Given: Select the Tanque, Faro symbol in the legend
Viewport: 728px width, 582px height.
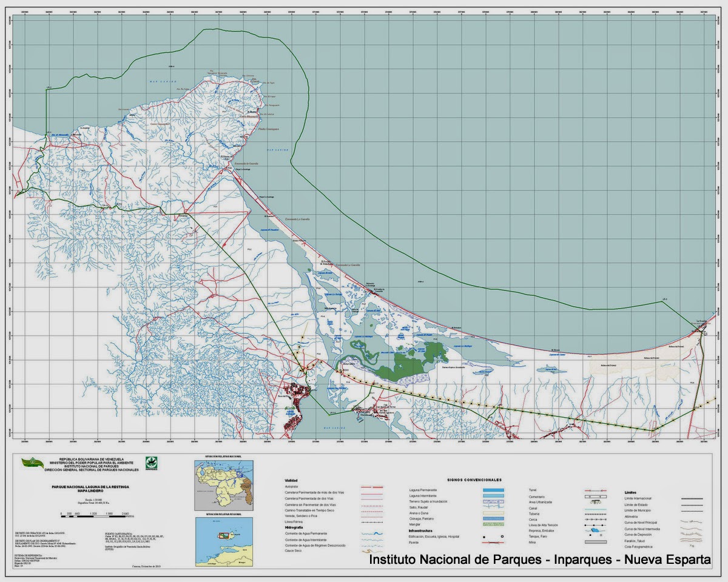Looking at the screenshot, I should [596, 535].
